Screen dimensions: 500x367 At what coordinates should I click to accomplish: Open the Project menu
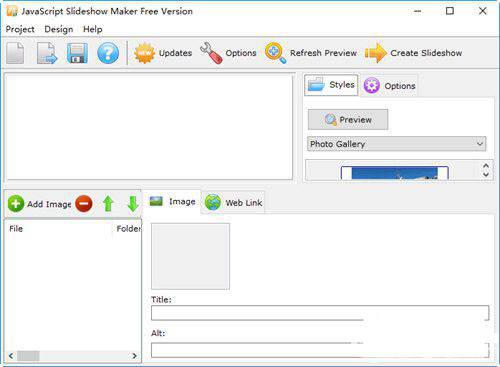[20, 29]
